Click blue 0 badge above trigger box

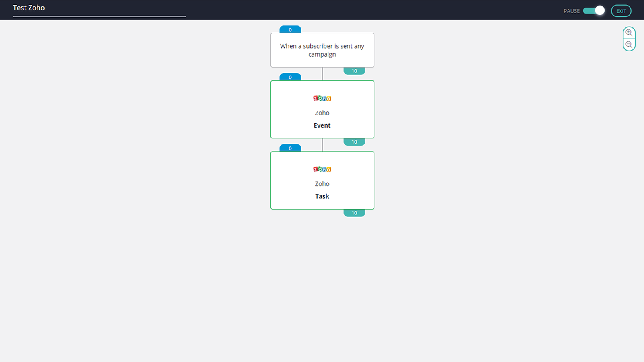click(x=290, y=29)
